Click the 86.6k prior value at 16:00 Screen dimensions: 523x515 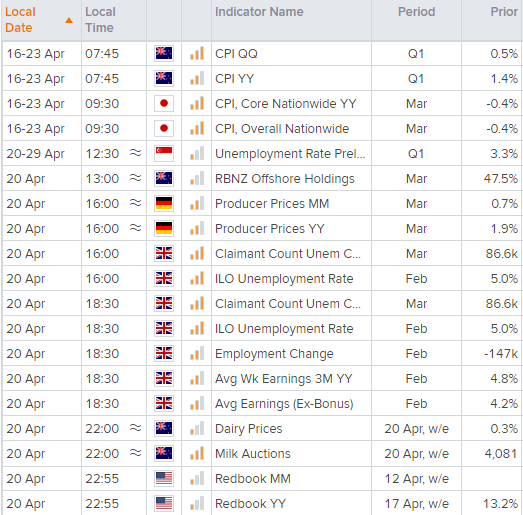(x=502, y=254)
